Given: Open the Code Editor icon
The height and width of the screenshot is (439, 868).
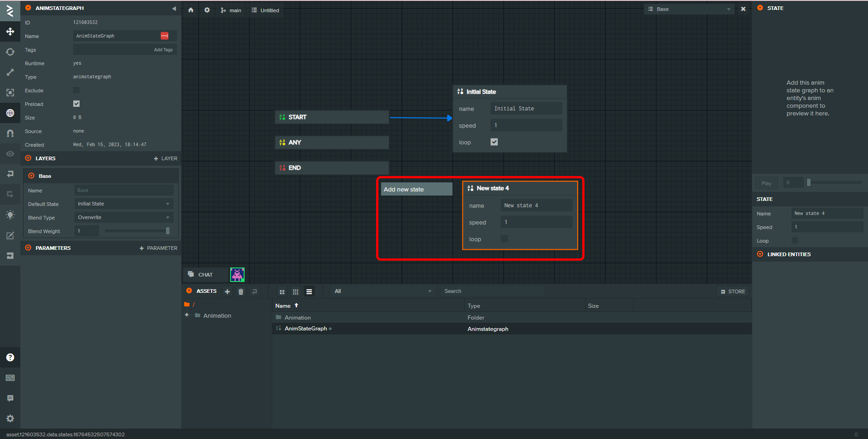Looking at the screenshot, I should click(10, 235).
